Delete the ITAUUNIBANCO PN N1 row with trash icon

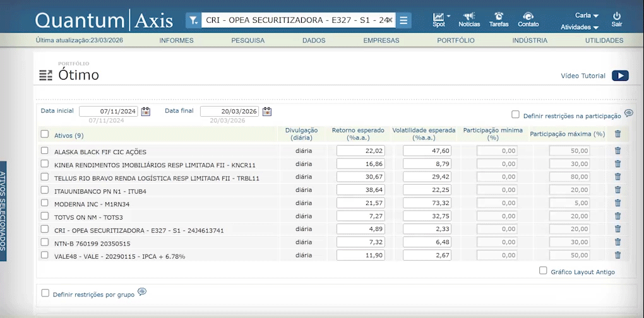617,190
